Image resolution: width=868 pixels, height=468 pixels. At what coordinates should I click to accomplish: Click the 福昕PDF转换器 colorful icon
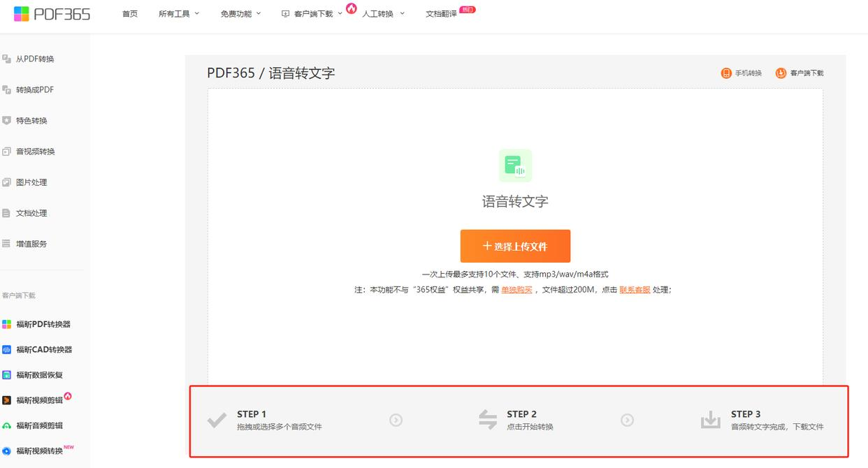pos(7,324)
